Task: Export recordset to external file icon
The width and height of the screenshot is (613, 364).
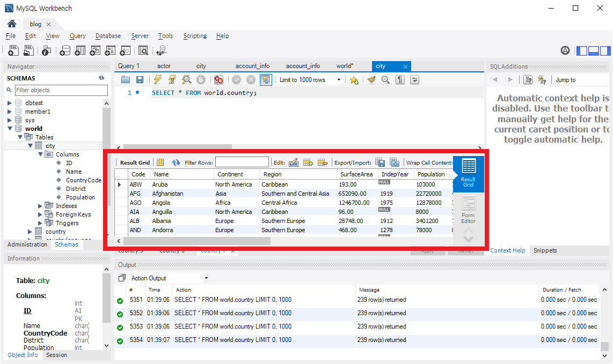Action: [x=380, y=162]
